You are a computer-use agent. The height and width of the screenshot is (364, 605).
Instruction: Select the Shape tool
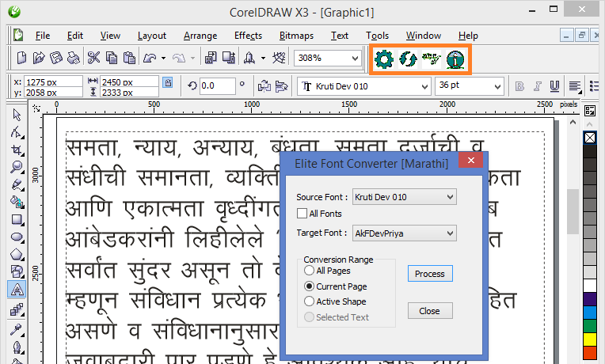click(x=17, y=132)
